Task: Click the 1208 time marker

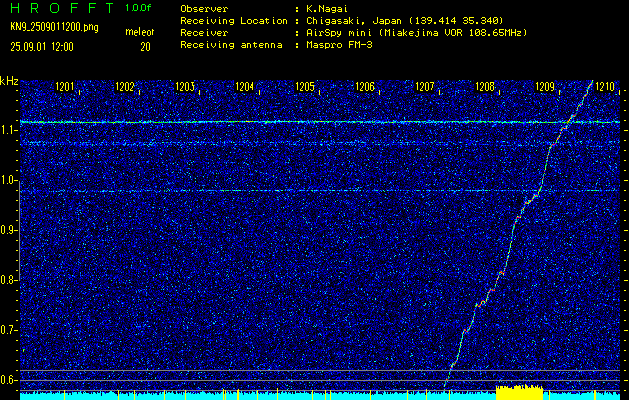Action: tap(485, 86)
